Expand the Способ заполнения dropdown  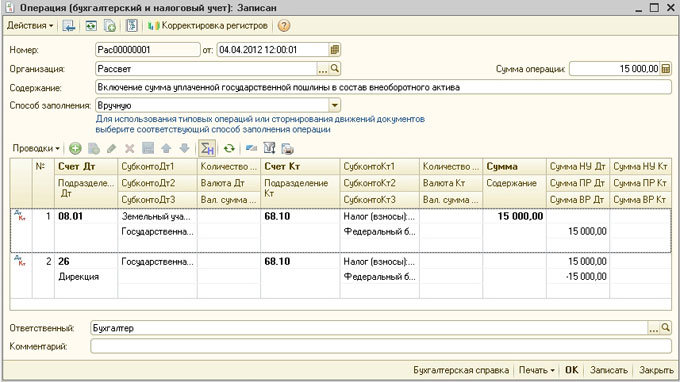[334, 105]
